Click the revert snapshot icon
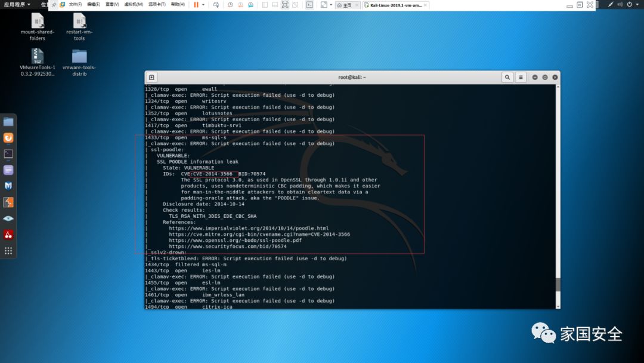 pos(240,5)
